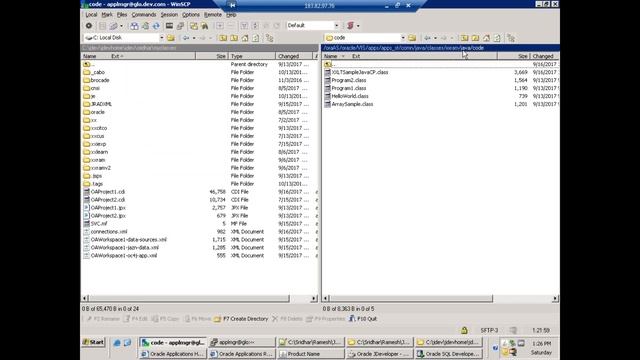Open the Remote menu
Viewport: 640px width, 360px height.
click(x=213, y=15)
